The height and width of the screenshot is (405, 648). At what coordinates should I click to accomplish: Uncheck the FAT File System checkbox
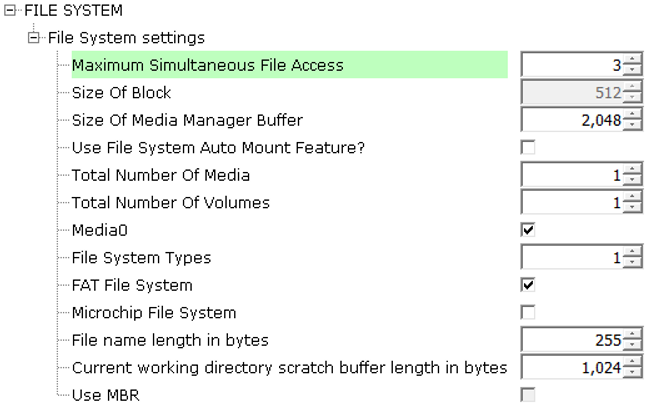point(528,285)
